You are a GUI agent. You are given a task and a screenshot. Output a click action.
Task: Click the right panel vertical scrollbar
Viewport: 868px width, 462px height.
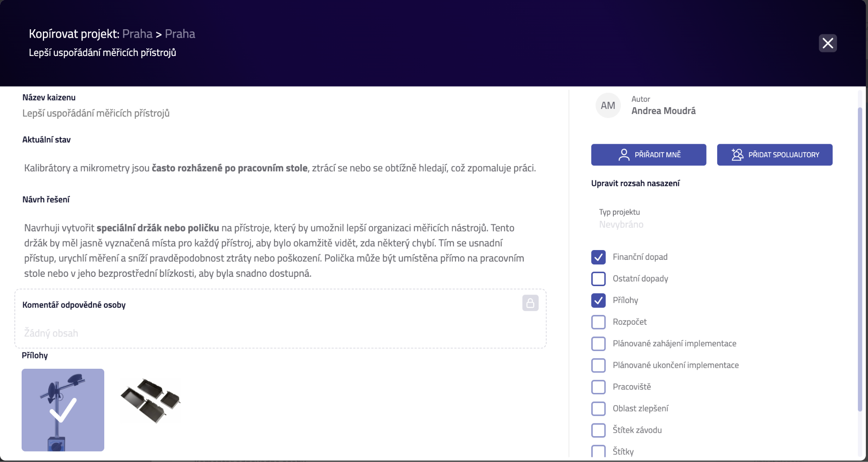[x=860, y=259]
